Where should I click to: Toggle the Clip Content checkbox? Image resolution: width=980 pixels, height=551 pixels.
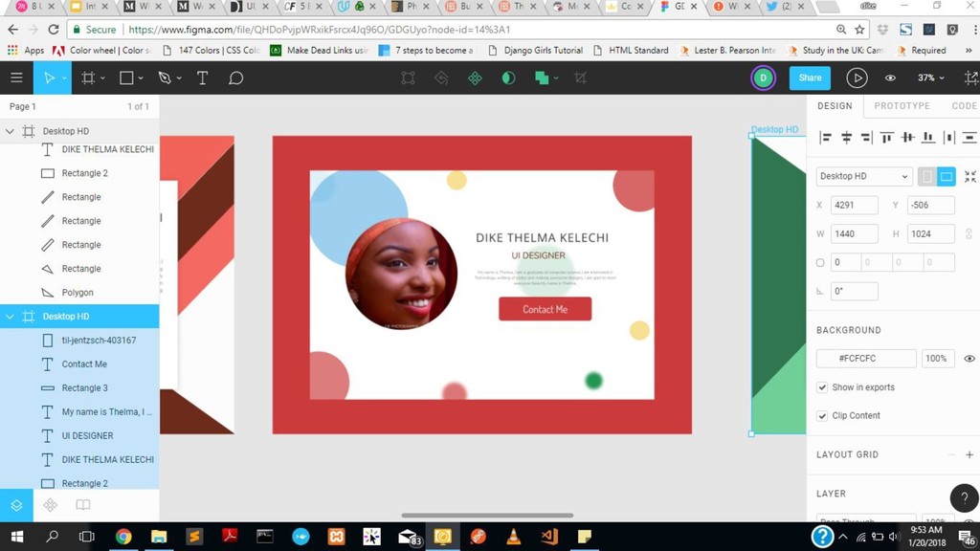click(x=822, y=415)
